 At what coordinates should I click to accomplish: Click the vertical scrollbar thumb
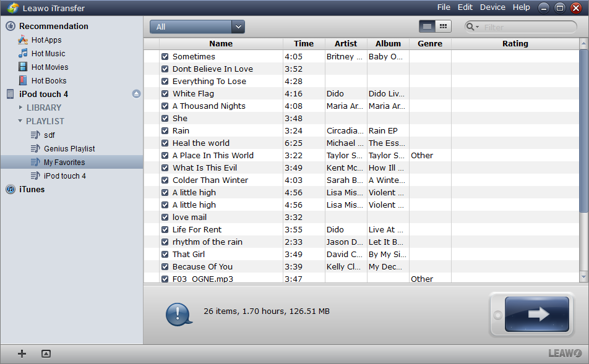(x=583, y=131)
